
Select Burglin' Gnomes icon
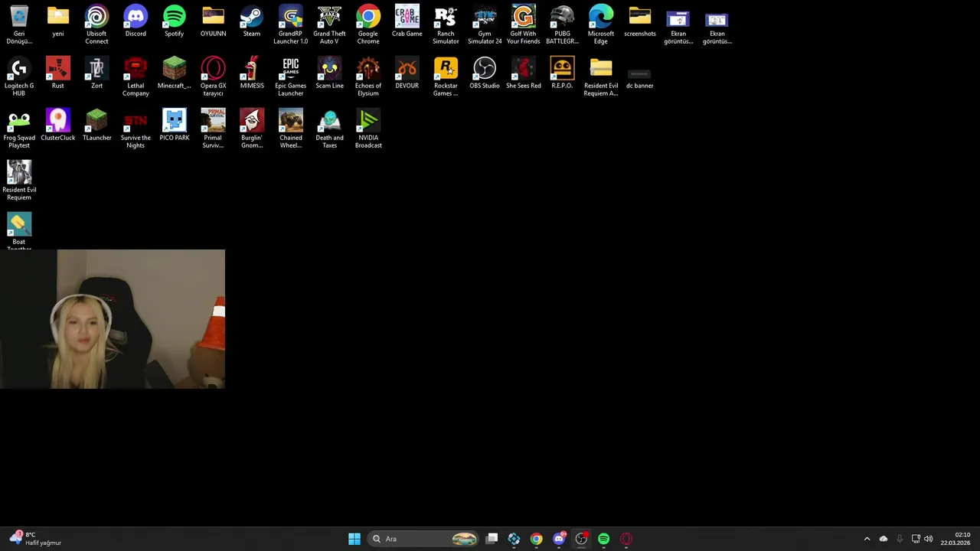[x=252, y=129]
